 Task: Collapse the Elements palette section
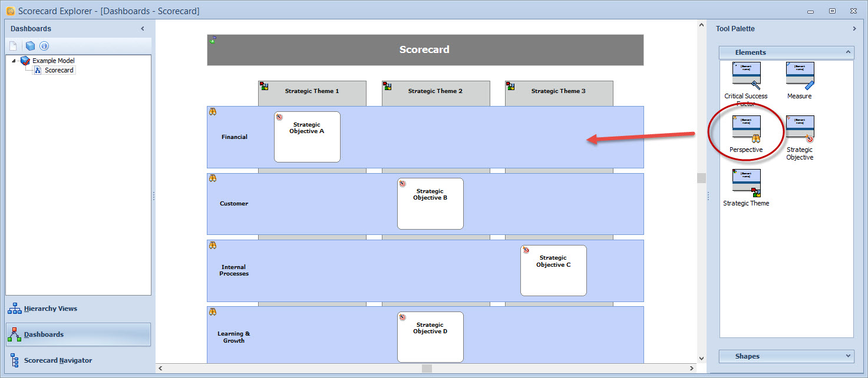coord(848,52)
